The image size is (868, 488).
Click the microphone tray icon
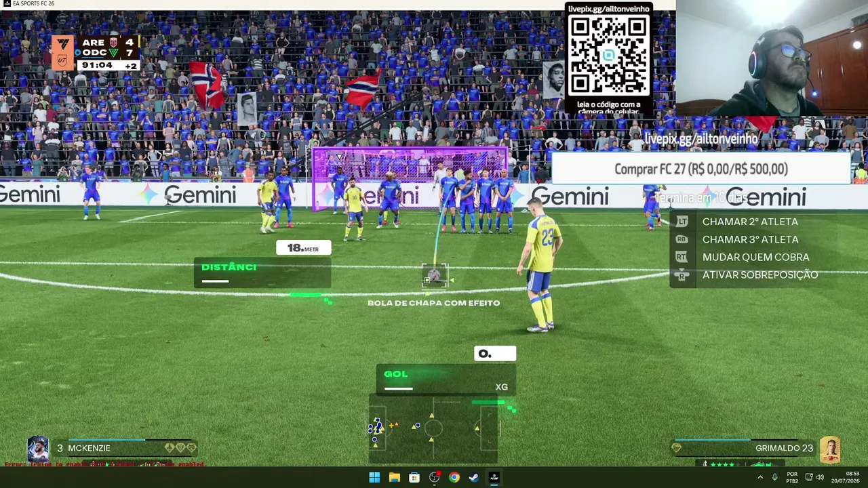tap(774, 477)
